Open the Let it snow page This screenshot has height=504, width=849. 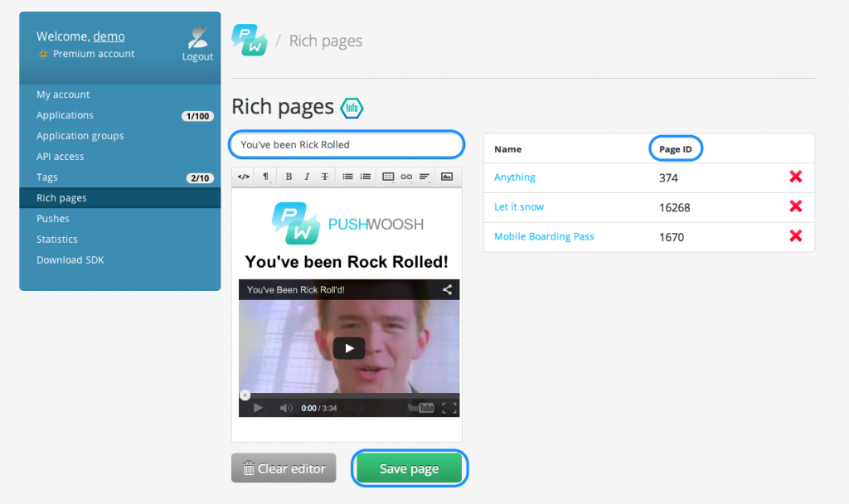point(519,206)
